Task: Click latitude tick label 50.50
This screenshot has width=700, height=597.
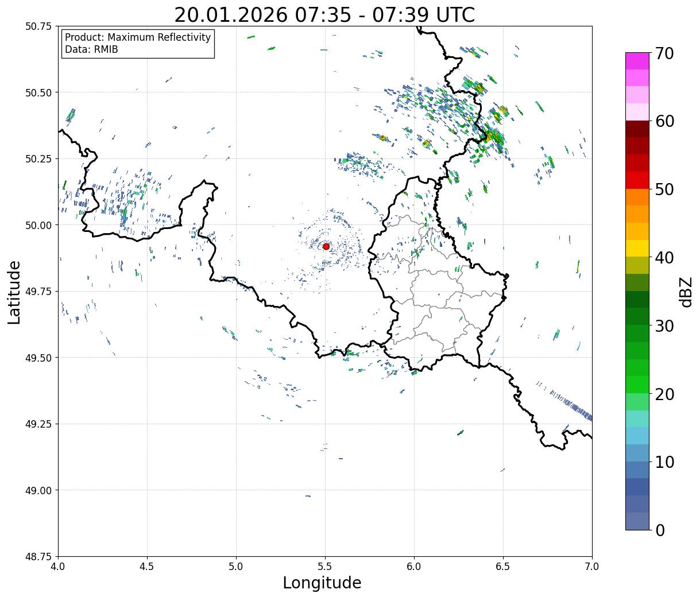Action: click(38, 92)
